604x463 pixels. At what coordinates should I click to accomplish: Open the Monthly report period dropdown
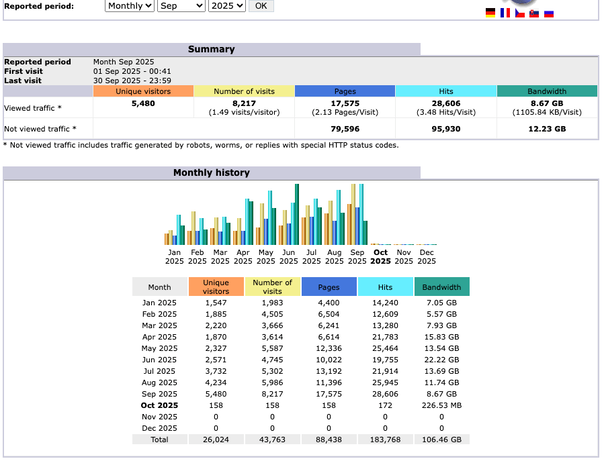pyautogui.click(x=129, y=6)
